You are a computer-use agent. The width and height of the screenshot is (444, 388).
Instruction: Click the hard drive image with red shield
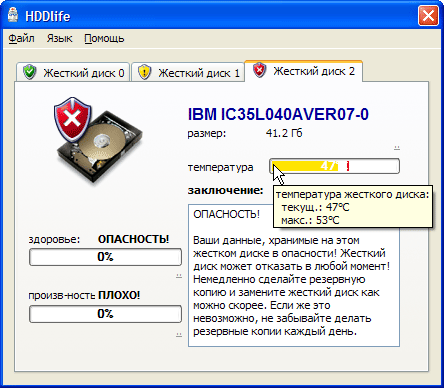98,140
